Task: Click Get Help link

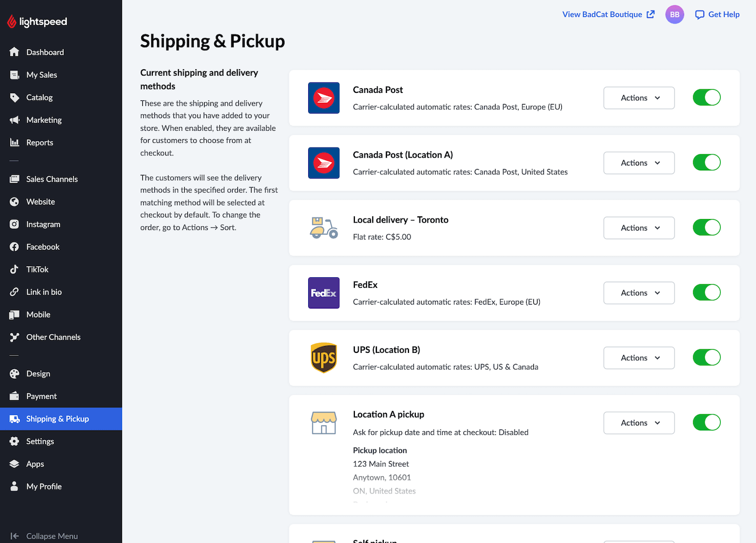Action: [x=717, y=15]
